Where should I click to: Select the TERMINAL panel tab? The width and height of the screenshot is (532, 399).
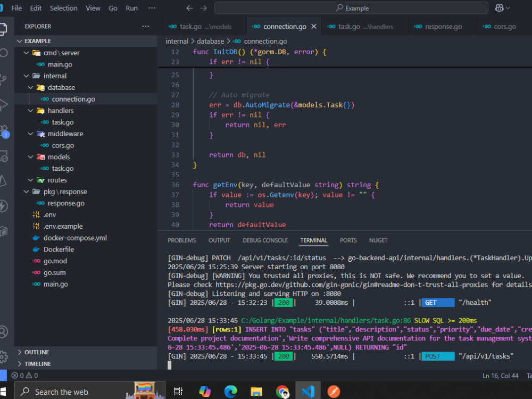pos(313,240)
